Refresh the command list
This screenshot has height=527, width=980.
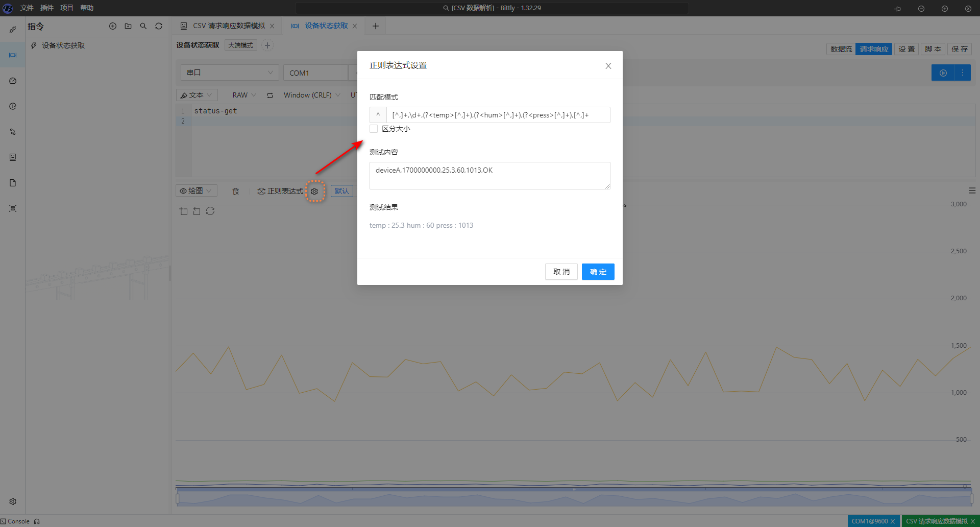tap(159, 26)
